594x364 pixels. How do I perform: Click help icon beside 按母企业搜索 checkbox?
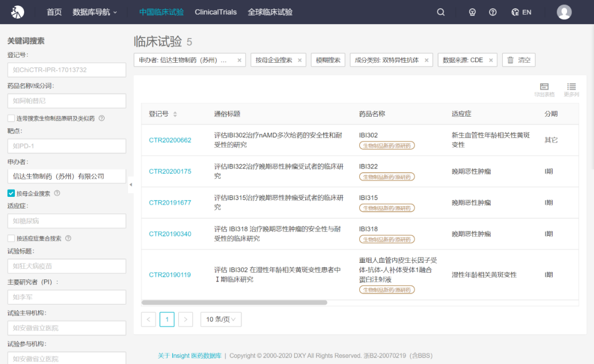click(x=57, y=193)
